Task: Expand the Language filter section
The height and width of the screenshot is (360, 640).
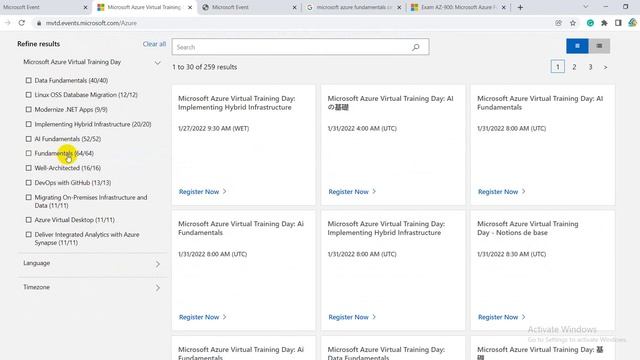Action: coord(158,264)
